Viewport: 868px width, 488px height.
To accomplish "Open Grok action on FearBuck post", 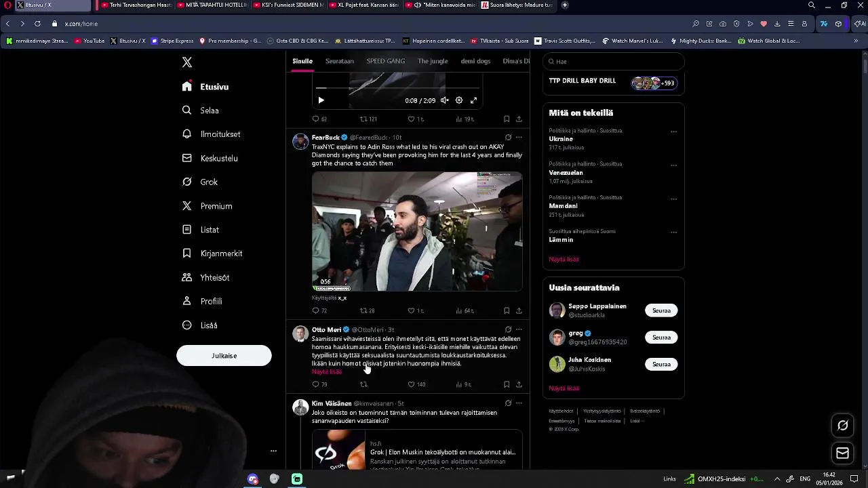I will tap(508, 137).
